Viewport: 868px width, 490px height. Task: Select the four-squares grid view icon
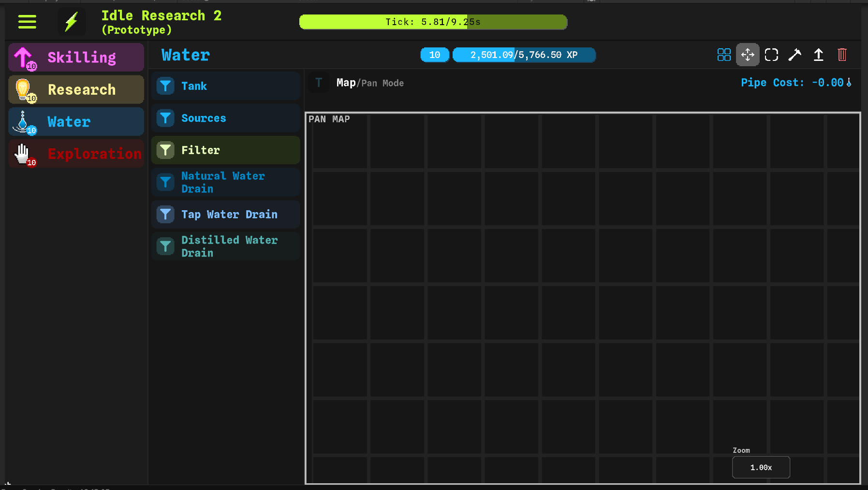[723, 55]
